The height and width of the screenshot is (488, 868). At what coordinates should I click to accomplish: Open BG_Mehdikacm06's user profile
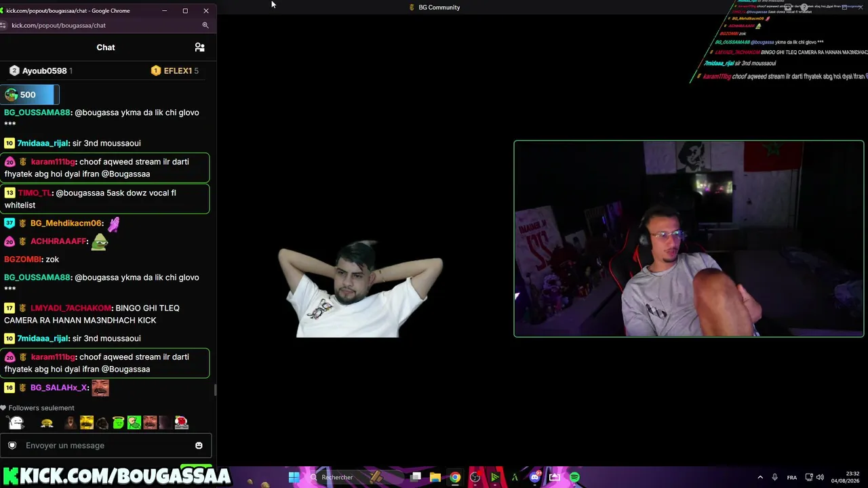(x=66, y=223)
